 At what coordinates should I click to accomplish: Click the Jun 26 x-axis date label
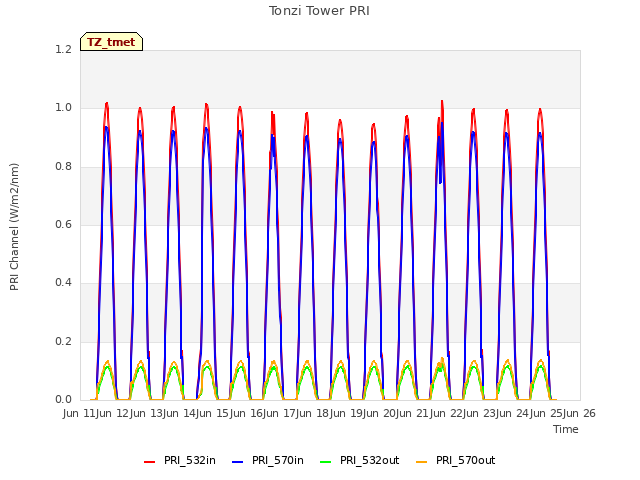580,413
